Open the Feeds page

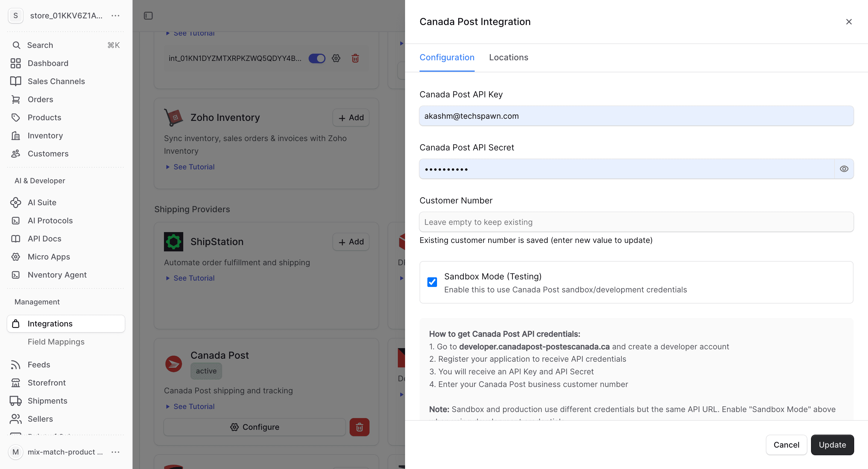click(66, 365)
